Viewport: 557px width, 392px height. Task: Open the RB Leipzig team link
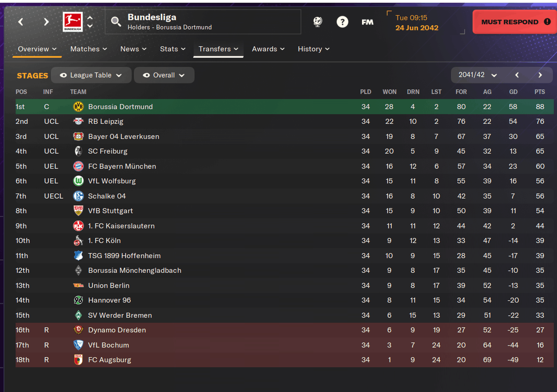coord(106,121)
